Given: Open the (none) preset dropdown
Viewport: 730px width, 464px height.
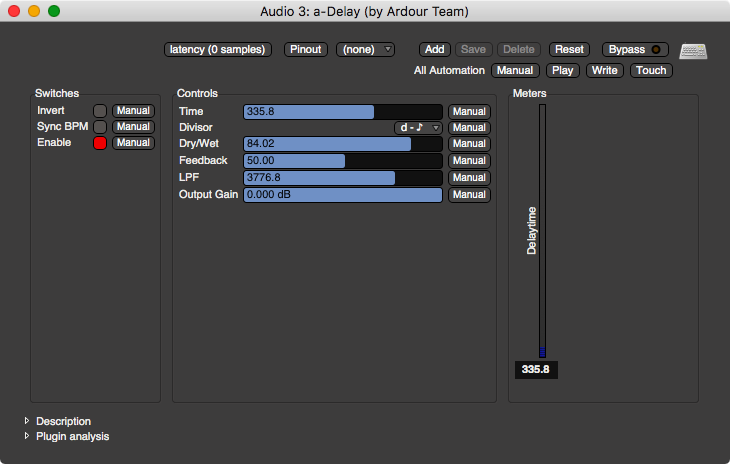Looking at the screenshot, I should click(366, 49).
